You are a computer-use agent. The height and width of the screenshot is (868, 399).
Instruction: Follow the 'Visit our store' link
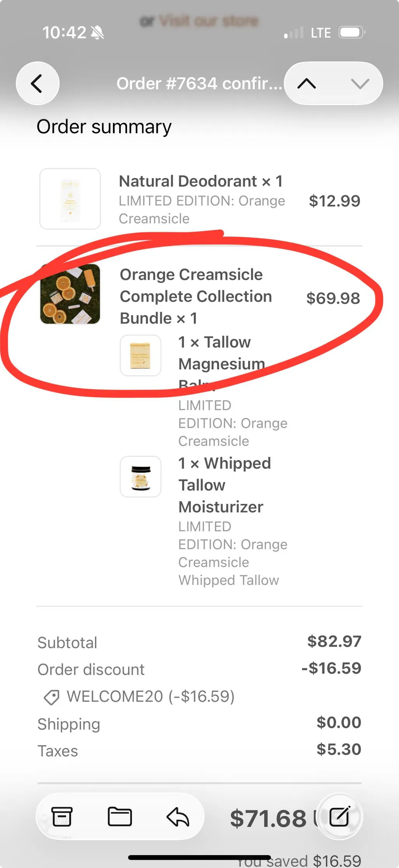tap(208, 21)
